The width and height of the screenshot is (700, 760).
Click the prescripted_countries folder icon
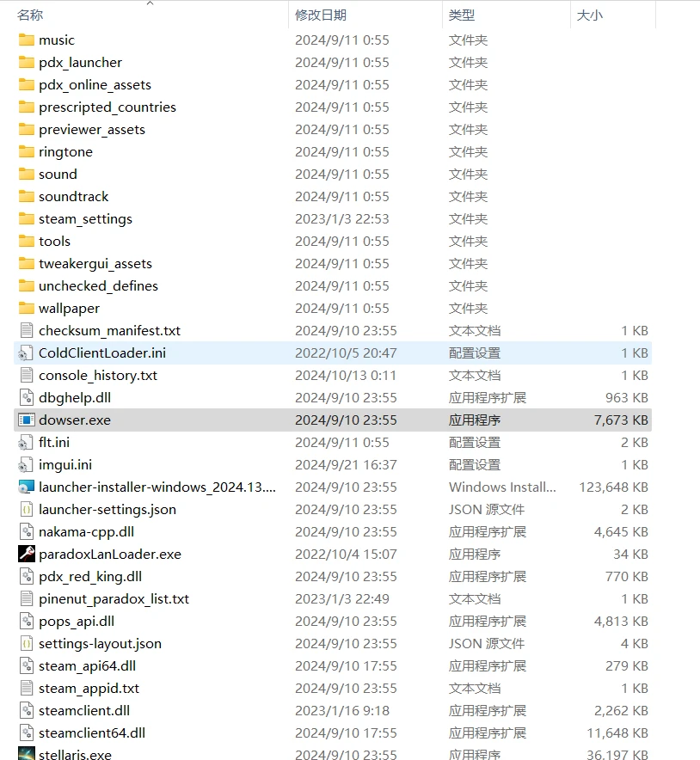tap(26, 107)
